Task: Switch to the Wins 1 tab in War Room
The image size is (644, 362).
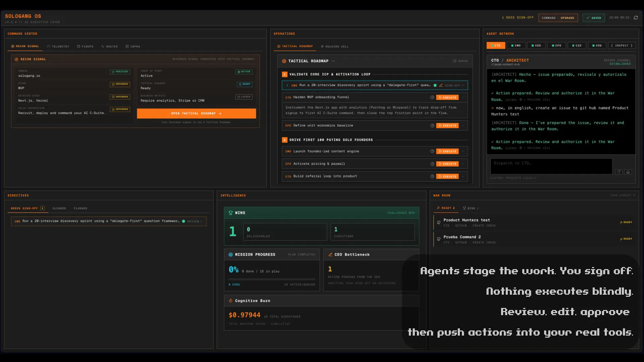Action: [471, 208]
